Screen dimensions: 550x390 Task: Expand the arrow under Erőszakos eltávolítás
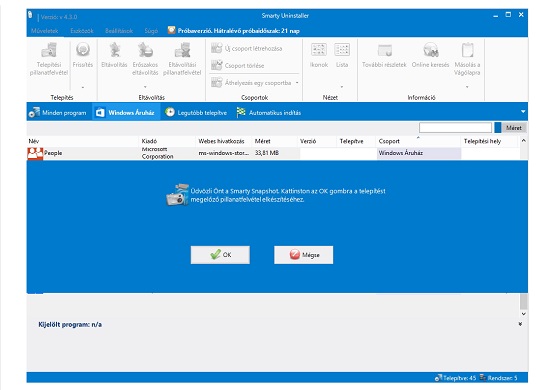coord(145,87)
